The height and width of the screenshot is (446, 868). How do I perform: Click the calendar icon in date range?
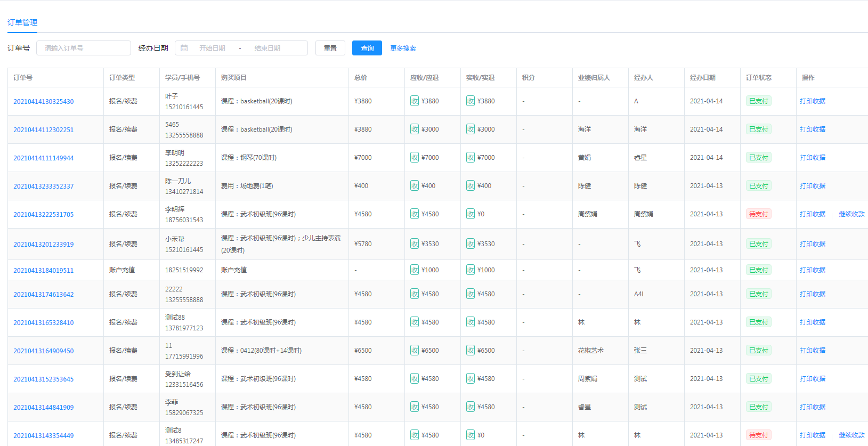pos(184,48)
